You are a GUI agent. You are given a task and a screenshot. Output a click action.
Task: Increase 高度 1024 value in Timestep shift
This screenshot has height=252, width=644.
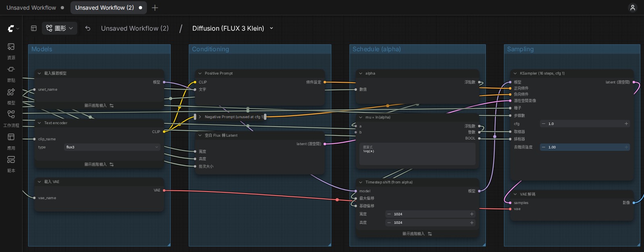coord(472,223)
